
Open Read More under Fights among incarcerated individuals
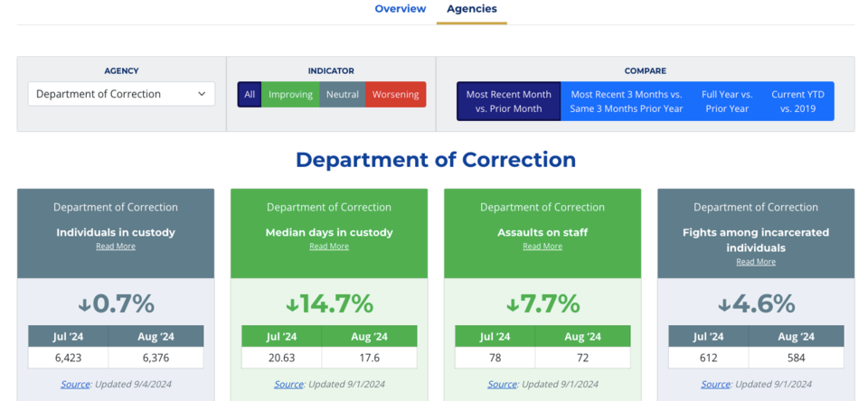756,262
